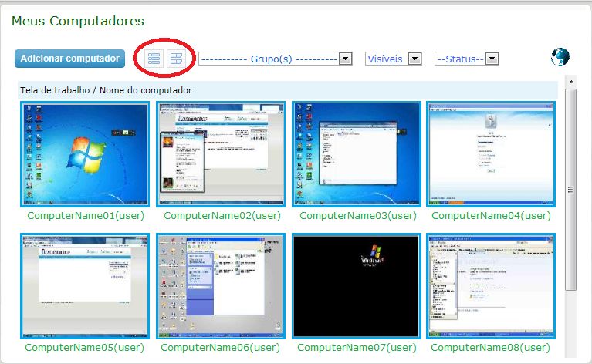Open ComputerName04 desktop thumbnail
Image resolution: width=592 pixels, height=364 pixels.
[491, 154]
